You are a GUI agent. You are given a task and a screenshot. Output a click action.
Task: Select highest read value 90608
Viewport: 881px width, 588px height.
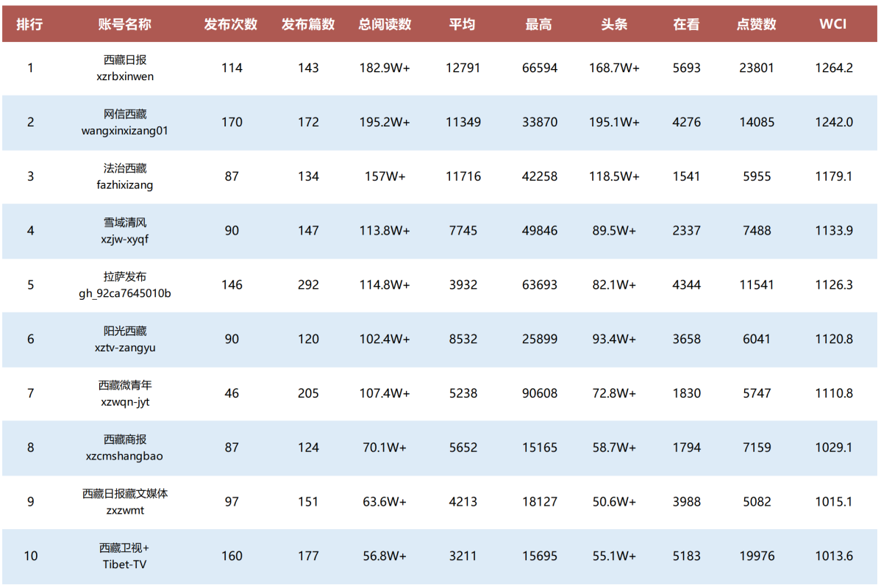pos(540,394)
